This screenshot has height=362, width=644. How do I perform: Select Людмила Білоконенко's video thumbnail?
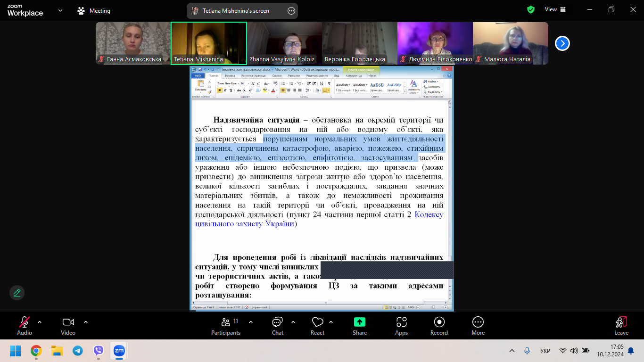click(x=435, y=43)
